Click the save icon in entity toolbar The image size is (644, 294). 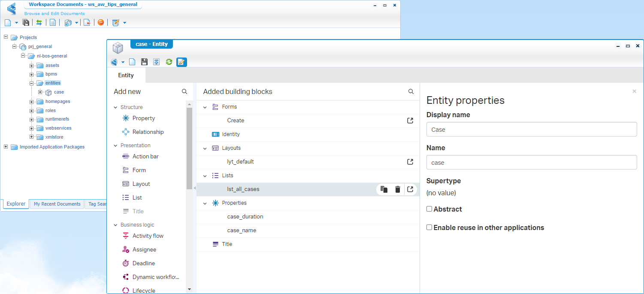coord(144,62)
